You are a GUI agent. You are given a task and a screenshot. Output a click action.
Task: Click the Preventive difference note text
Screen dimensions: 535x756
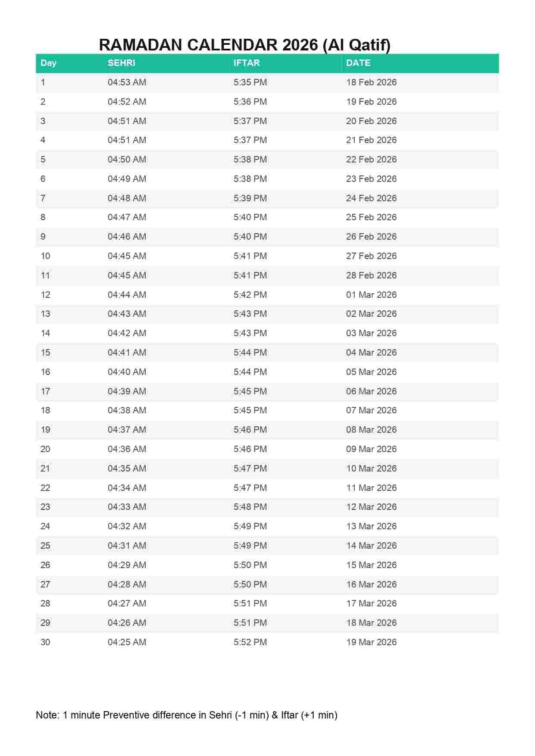point(186,715)
